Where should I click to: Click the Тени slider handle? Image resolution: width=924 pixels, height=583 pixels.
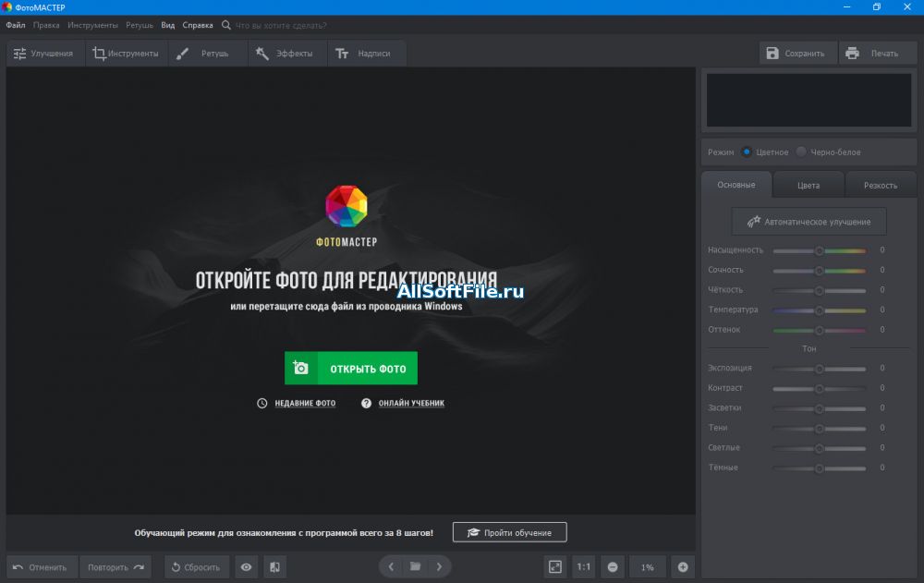click(819, 429)
